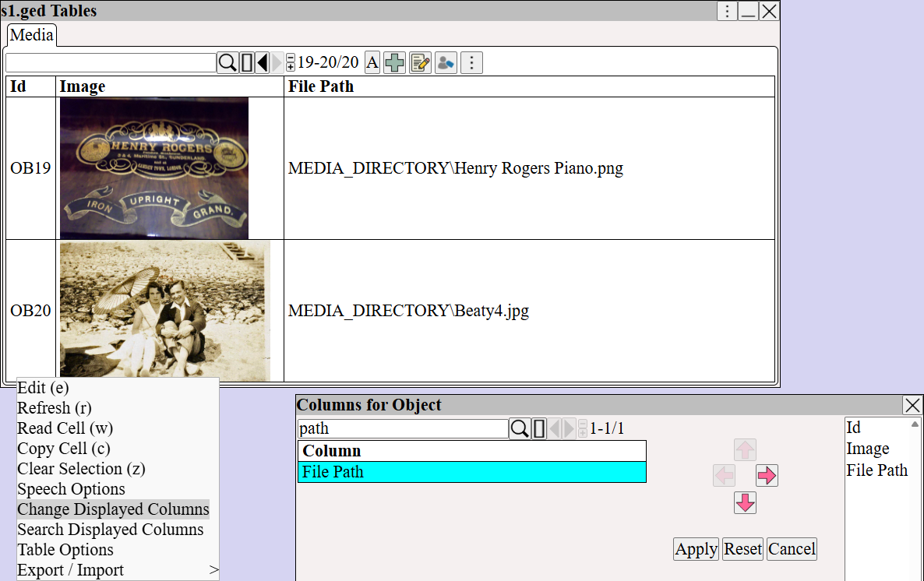The height and width of the screenshot is (581, 924).
Task: Open the Media toolbar three-dot menu
Action: click(471, 62)
